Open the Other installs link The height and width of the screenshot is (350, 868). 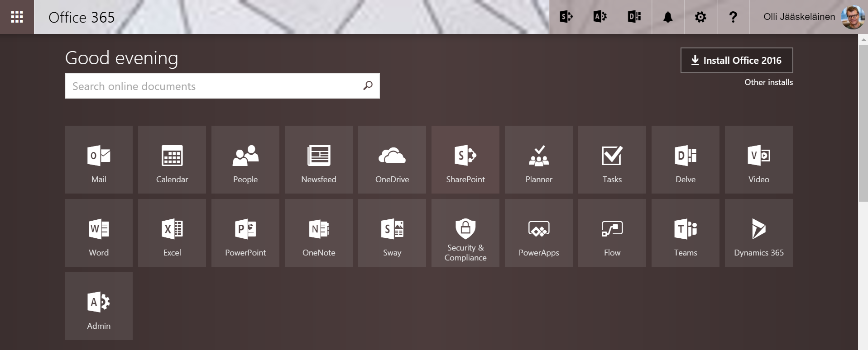pyautogui.click(x=769, y=82)
